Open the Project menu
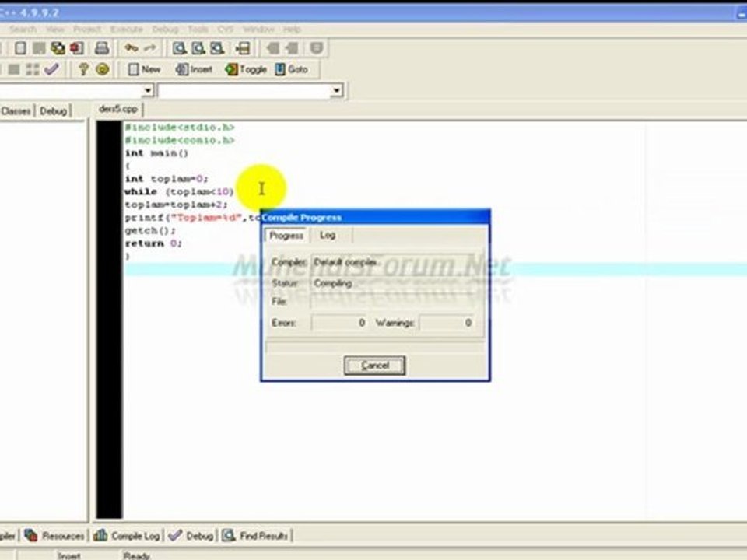 click(87, 30)
